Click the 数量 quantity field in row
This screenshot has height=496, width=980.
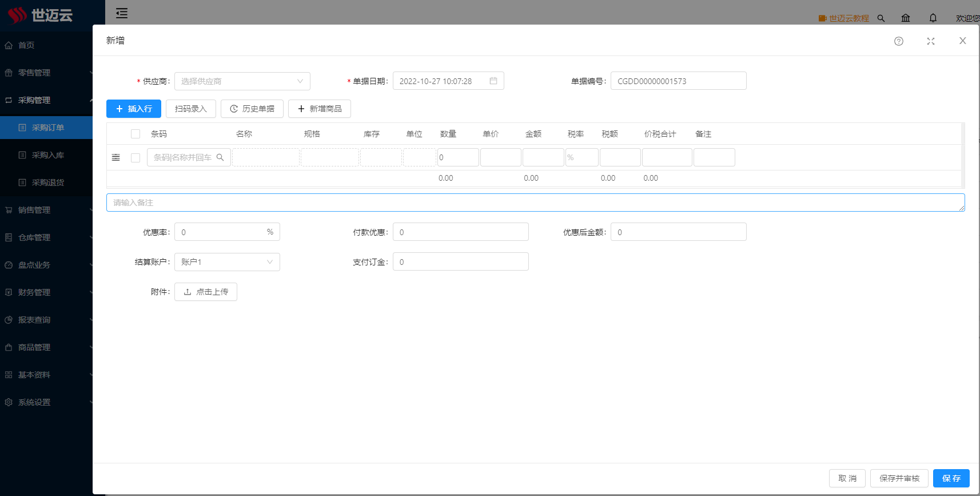click(x=458, y=157)
